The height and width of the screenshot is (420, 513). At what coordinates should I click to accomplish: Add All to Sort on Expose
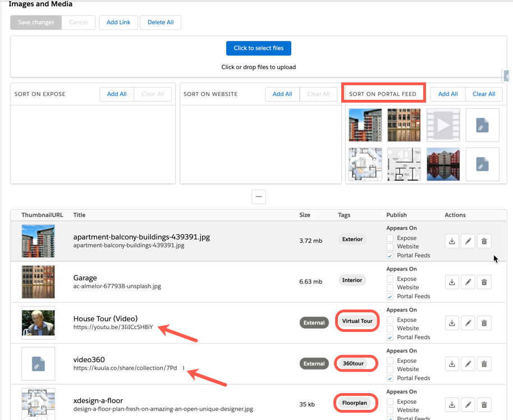click(117, 94)
